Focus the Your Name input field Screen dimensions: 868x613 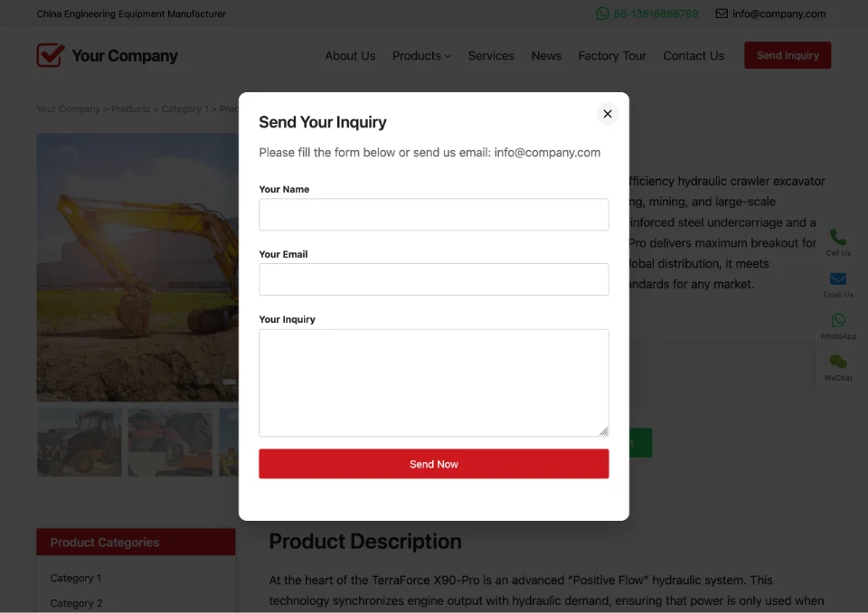434,214
